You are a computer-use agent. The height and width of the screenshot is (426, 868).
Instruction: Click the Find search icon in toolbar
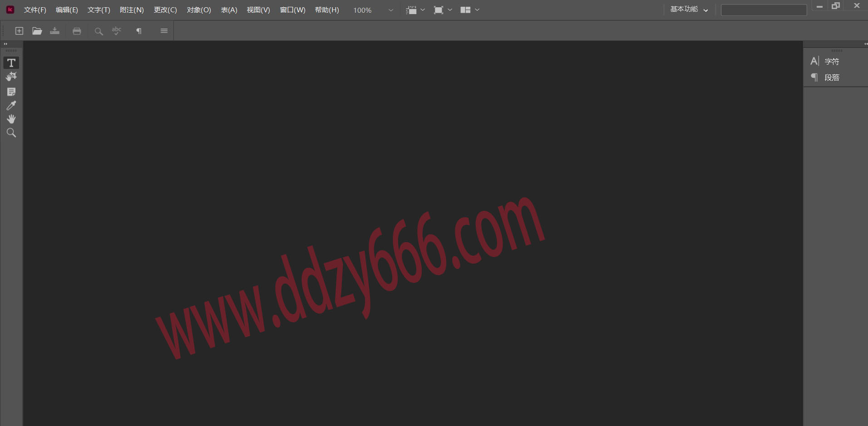99,31
